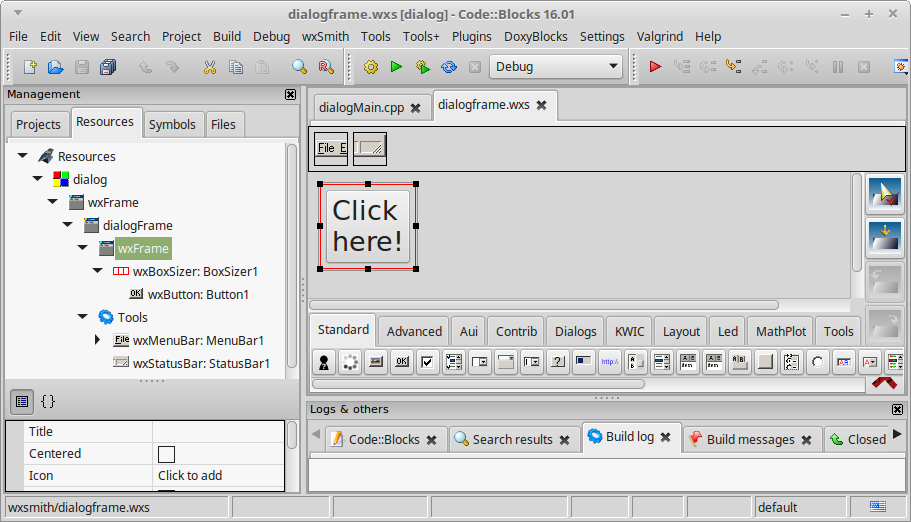Show events using the curly braces button
This screenshot has height=522, width=911.
47,401
